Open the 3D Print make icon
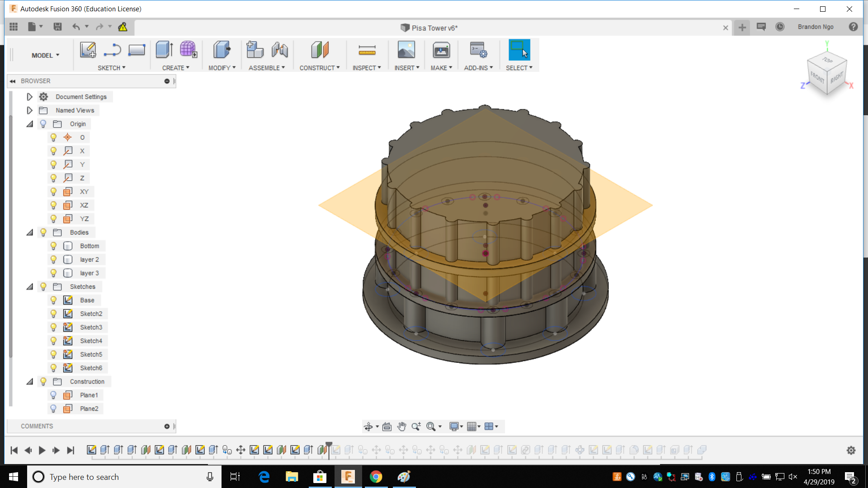The width and height of the screenshot is (868, 488). tap(441, 50)
